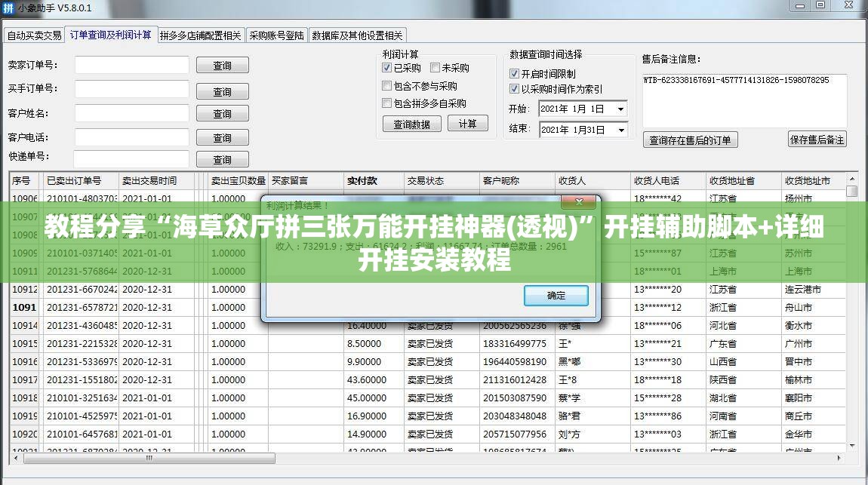Click the 卖出宝贝数量 column header
The width and height of the screenshot is (868, 485).
238,181
